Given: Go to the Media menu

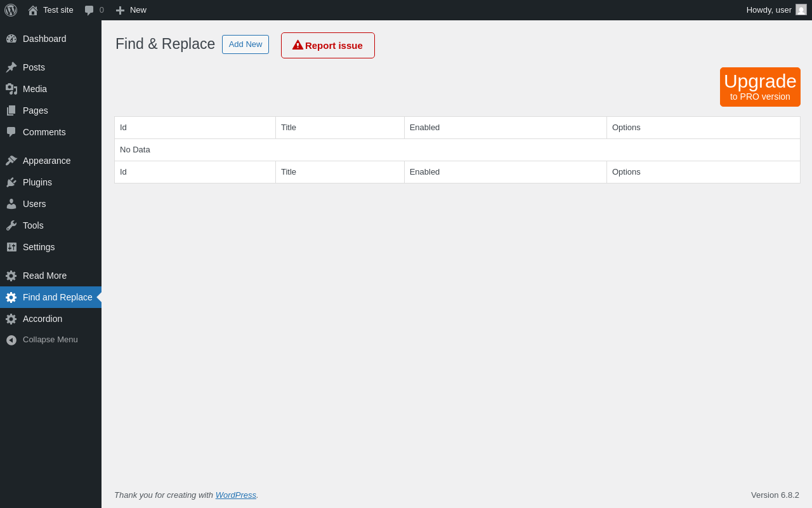Looking at the screenshot, I should (35, 89).
